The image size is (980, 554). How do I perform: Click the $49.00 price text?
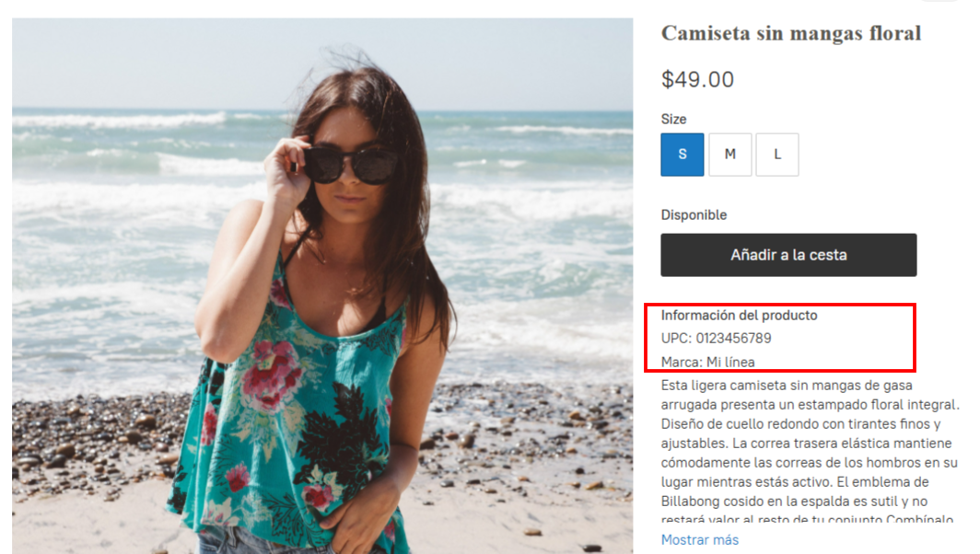tap(697, 79)
